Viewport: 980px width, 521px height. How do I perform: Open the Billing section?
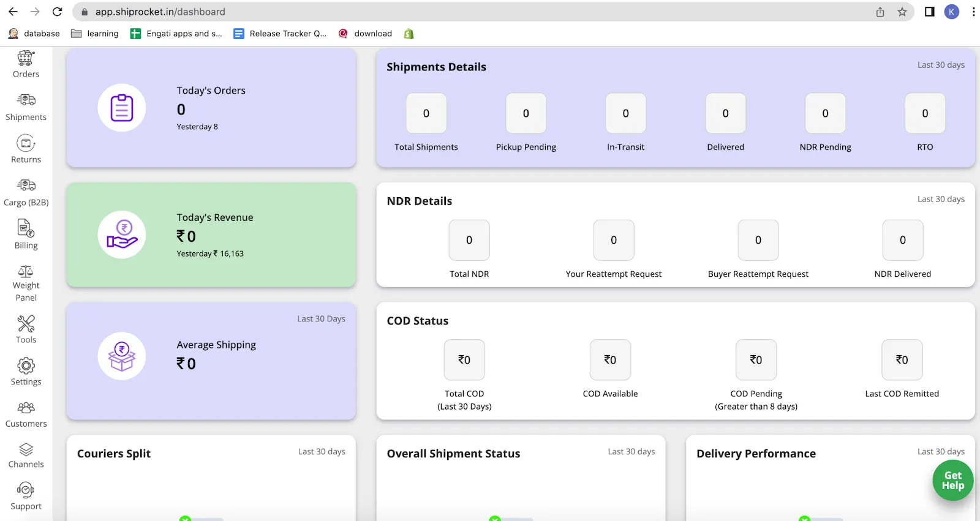tap(26, 229)
